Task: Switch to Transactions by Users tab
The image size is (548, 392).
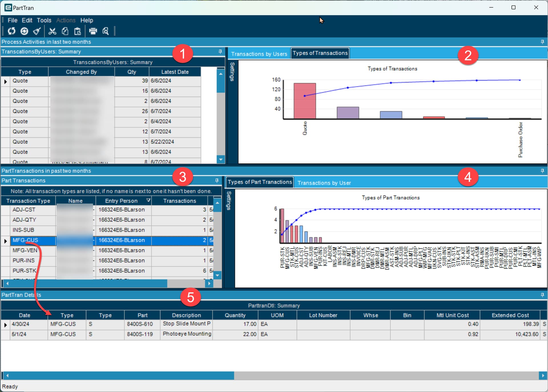Action: coord(259,54)
